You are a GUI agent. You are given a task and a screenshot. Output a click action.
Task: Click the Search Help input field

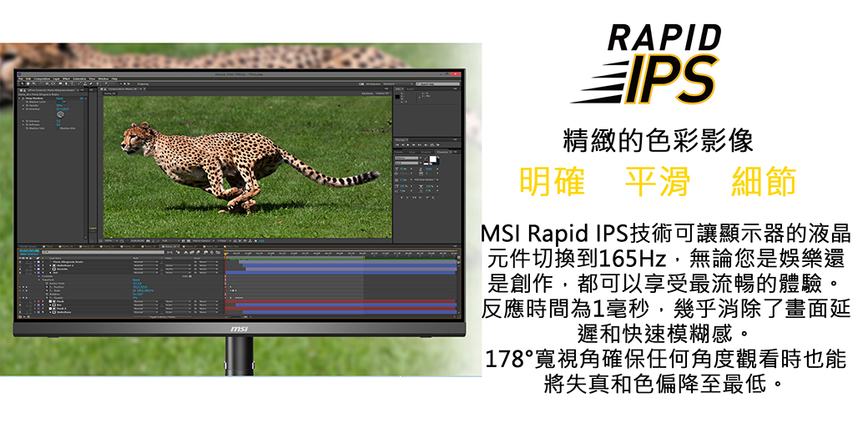tap(440, 83)
